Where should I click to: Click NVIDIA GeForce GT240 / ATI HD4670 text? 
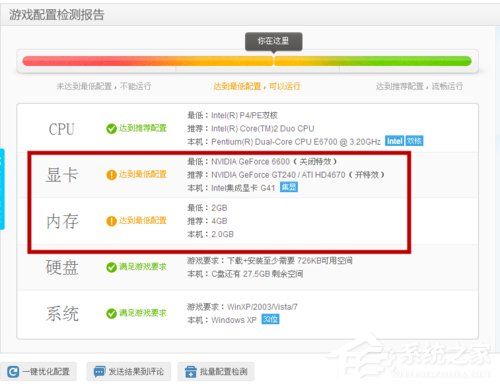[286, 175]
